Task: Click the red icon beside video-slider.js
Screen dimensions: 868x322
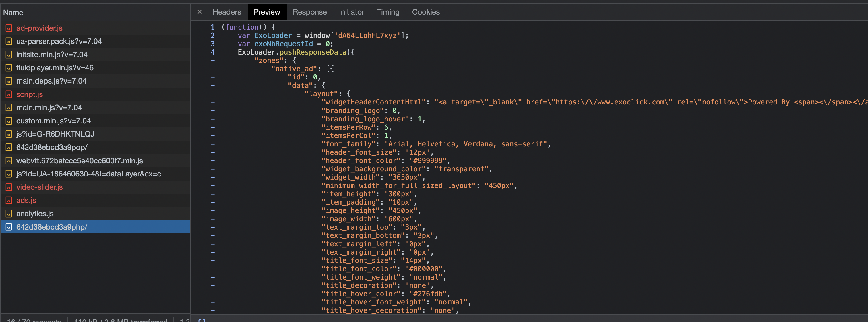Action: coord(9,187)
